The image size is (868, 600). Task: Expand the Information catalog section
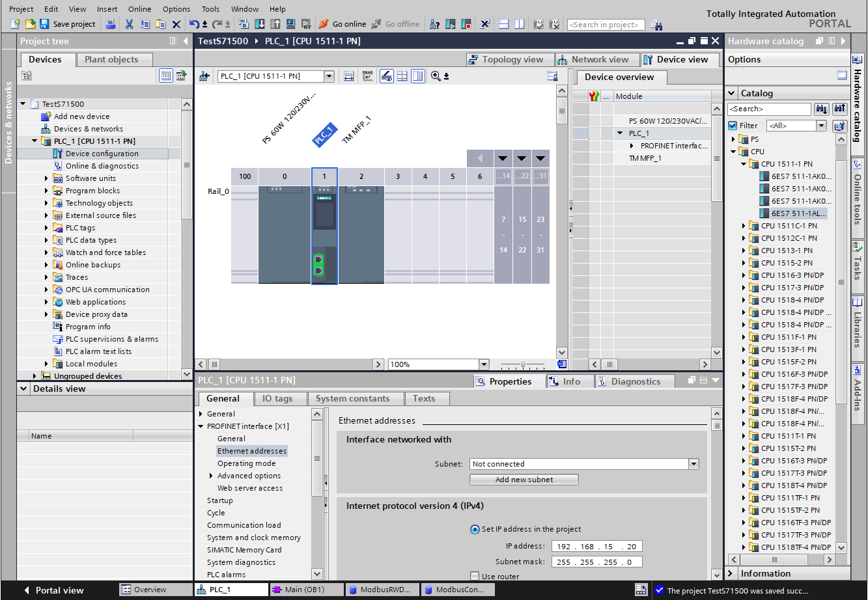click(x=731, y=573)
